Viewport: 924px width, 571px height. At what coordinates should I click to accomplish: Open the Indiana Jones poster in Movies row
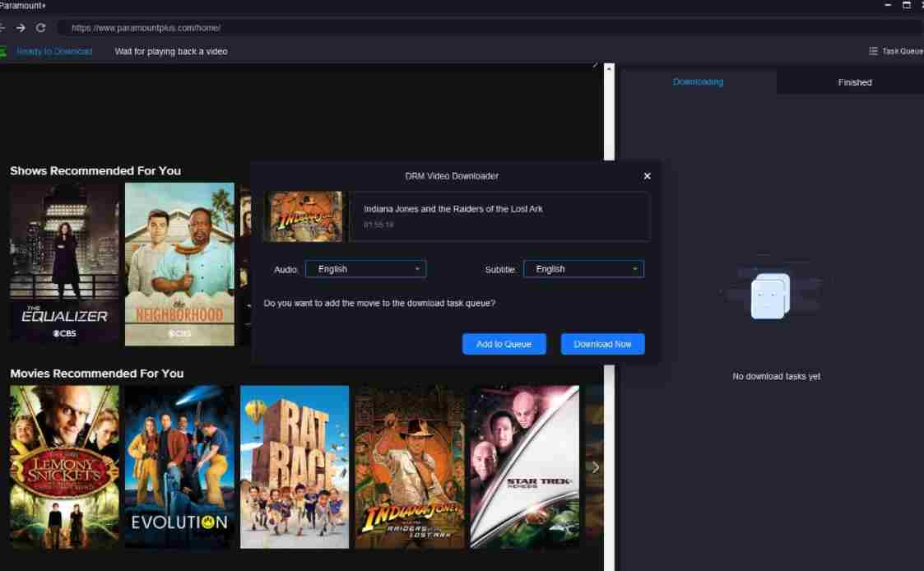coord(410,467)
